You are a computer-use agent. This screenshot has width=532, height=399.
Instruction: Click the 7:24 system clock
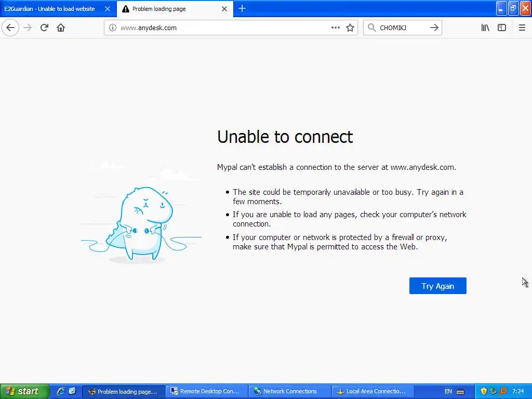point(518,391)
